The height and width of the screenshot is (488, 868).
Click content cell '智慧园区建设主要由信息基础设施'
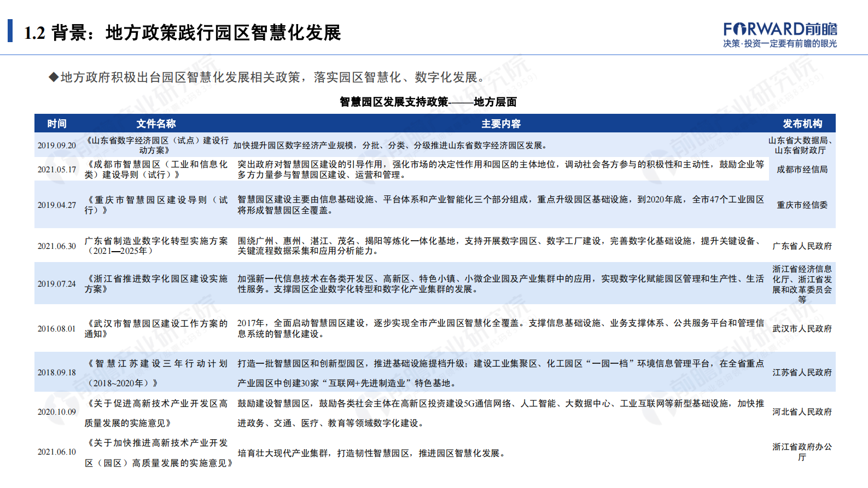click(501, 205)
